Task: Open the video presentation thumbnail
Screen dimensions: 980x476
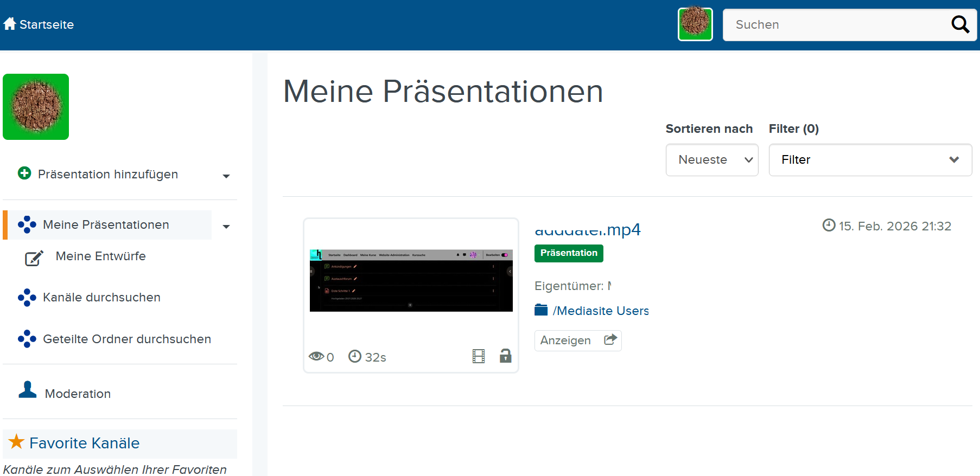Action: pos(411,281)
